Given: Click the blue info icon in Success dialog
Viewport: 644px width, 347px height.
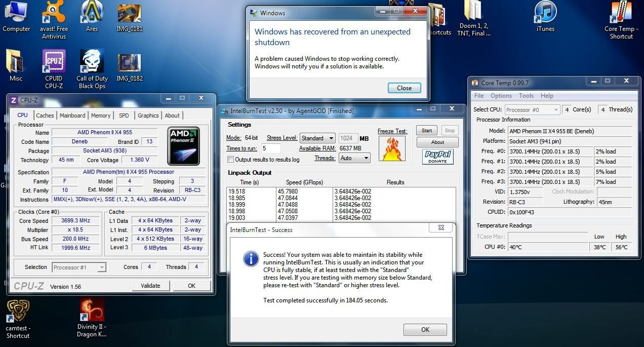Looking at the screenshot, I should (x=251, y=259).
